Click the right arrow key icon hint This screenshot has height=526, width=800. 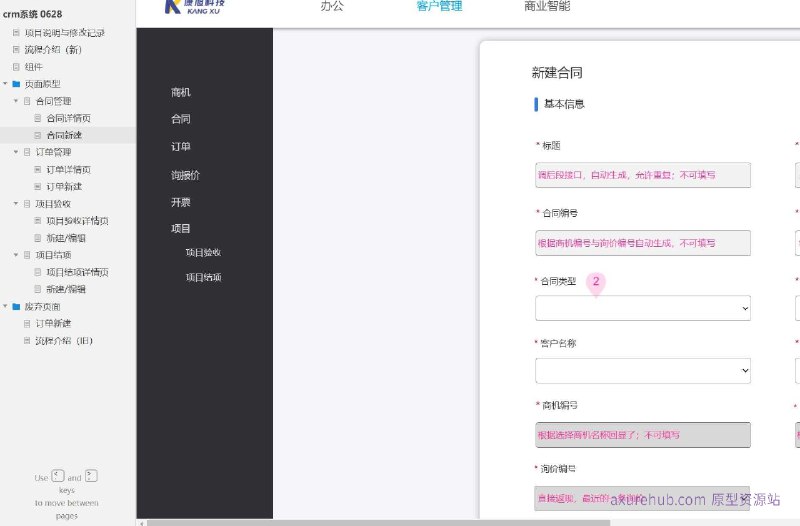pos(91,476)
